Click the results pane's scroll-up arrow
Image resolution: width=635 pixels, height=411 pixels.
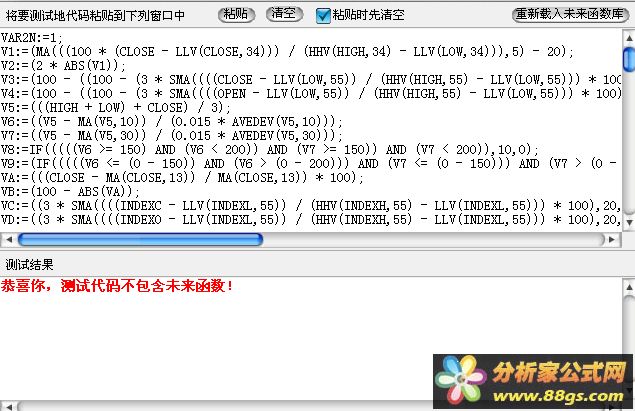(x=629, y=287)
